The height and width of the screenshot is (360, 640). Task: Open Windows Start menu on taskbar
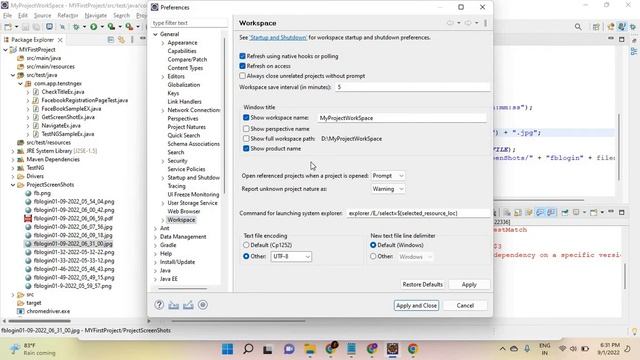pos(227,349)
